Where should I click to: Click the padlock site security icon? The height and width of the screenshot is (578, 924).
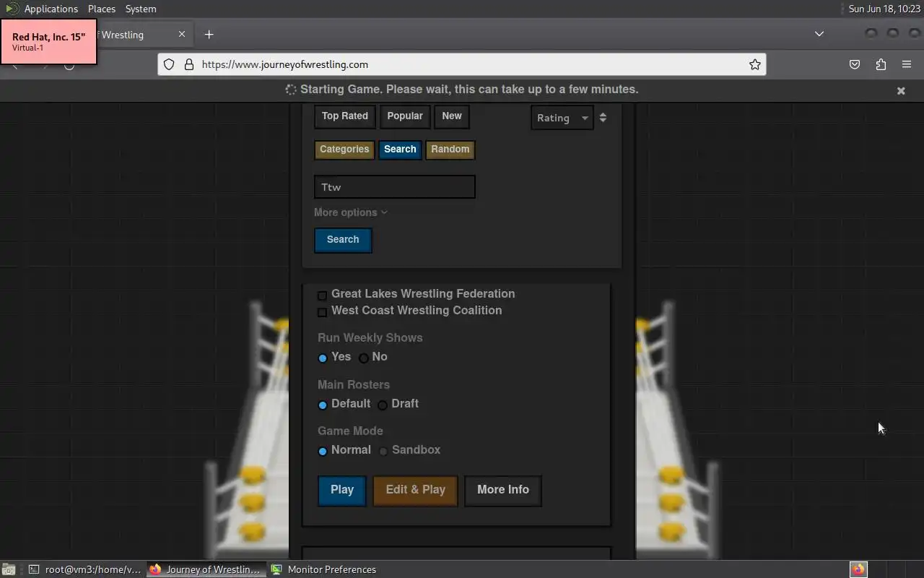coord(189,64)
